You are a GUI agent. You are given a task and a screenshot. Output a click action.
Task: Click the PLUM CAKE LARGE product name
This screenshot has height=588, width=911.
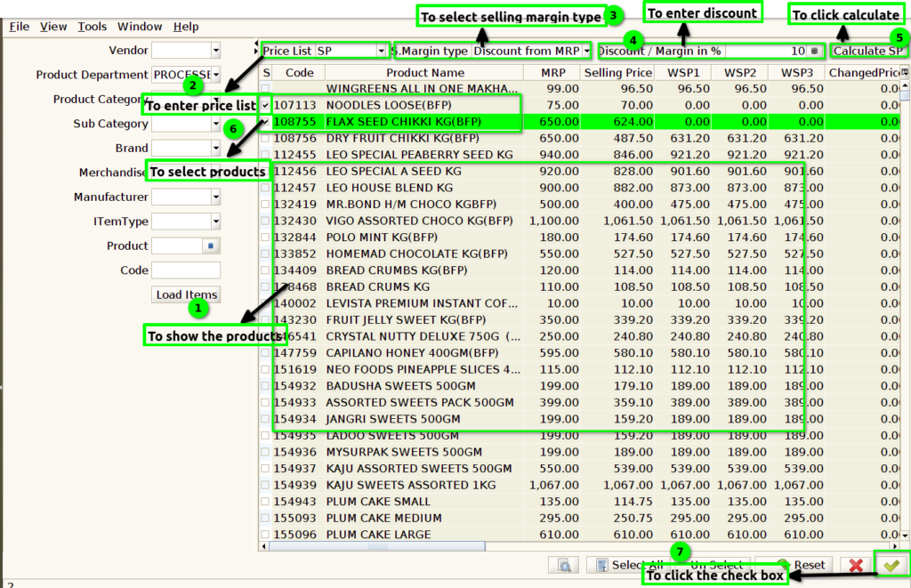click(x=378, y=535)
